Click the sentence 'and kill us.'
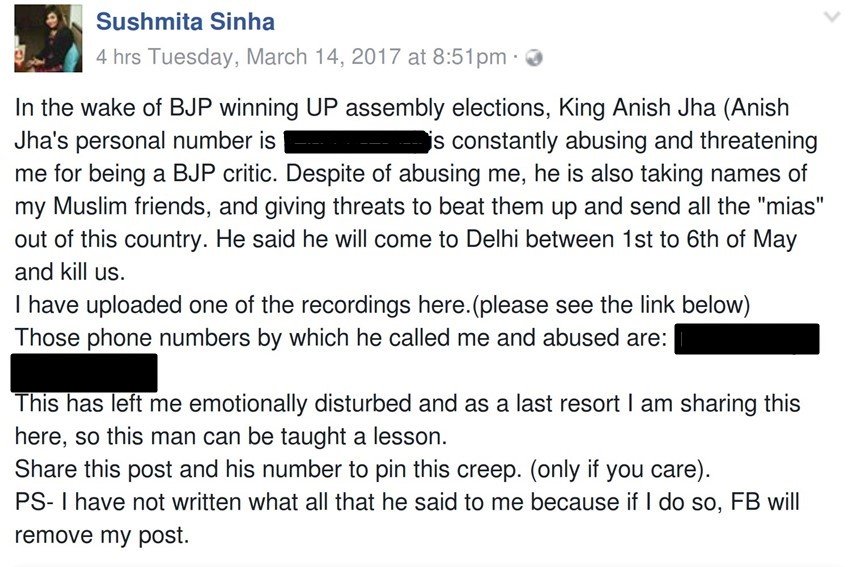The height and width of the screenshot is (567, 850). point(70,272)
